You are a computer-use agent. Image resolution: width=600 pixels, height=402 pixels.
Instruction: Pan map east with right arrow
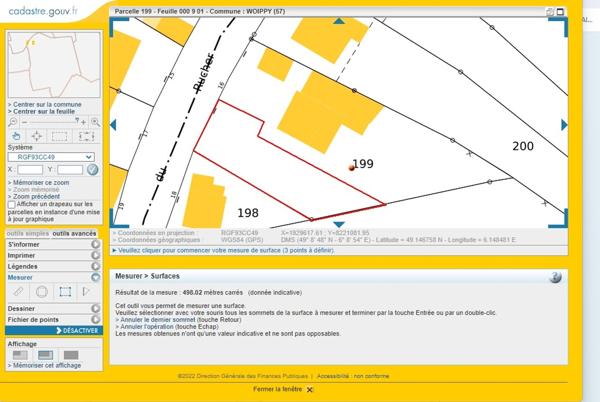[564, 125]
